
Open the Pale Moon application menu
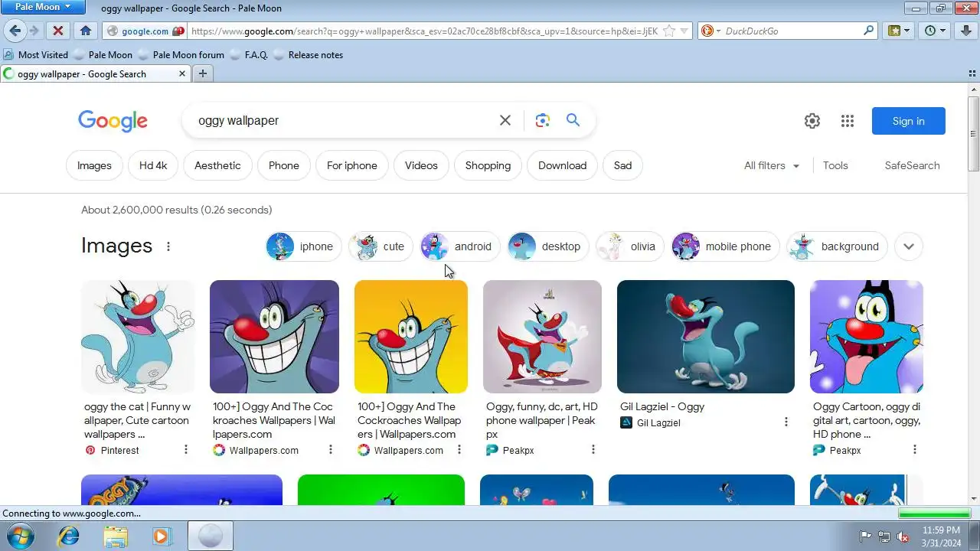[44, 7]
